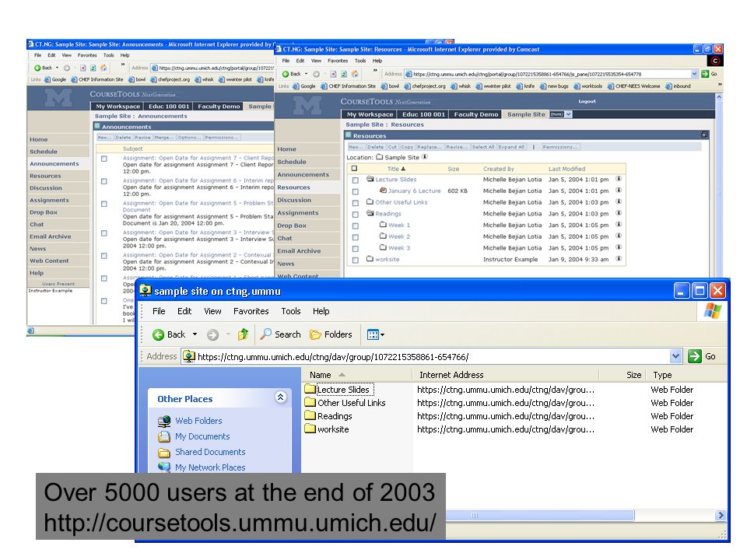Click the Views icon in the sample site toolbar

pos(373,334)
